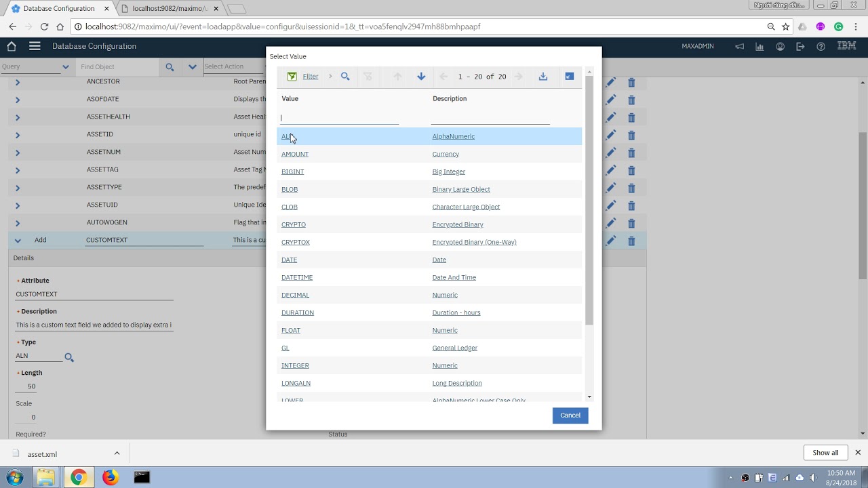The image size is (868, 488).
Task: Select the LONGALN value
Action: tap(296, 383)
